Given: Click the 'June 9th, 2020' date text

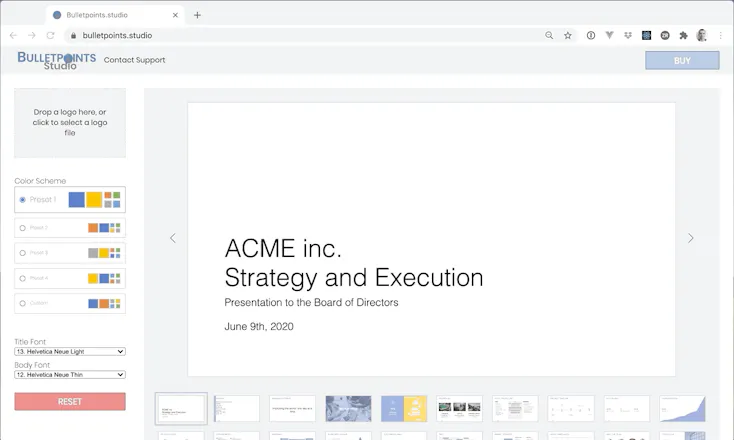Looking at the screenshot, I should tap(259, 327).
